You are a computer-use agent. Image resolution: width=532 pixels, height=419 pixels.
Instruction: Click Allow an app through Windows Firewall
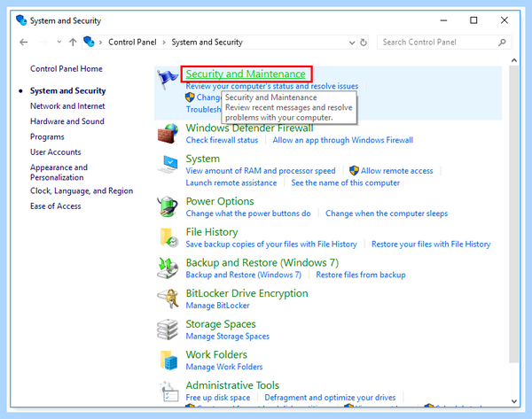[x=342, y=140]
